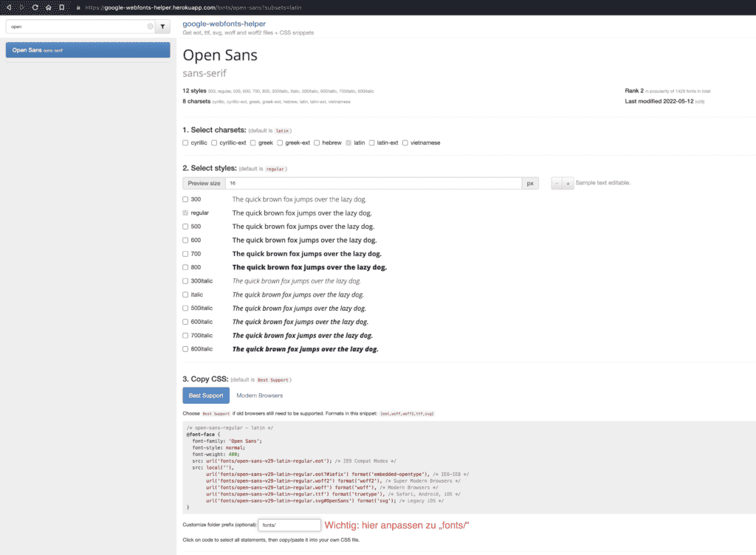The image size is (756, 555).
Task: Select Open Sans in the font list
Action: coord(88,50)
